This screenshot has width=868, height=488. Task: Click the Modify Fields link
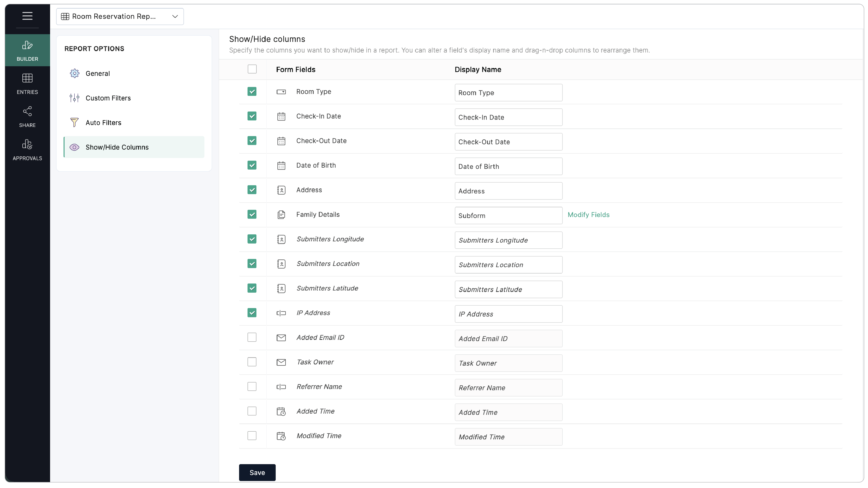coord(588,215)
